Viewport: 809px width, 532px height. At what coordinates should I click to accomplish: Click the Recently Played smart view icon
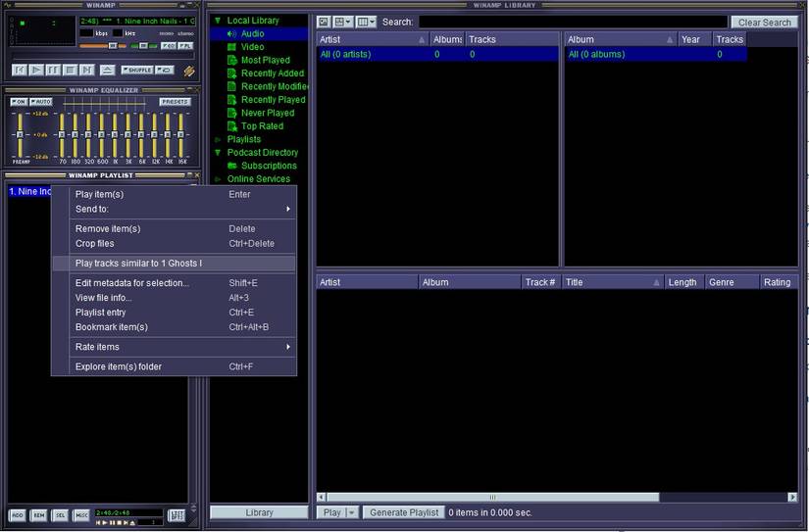tap(232, 100)
